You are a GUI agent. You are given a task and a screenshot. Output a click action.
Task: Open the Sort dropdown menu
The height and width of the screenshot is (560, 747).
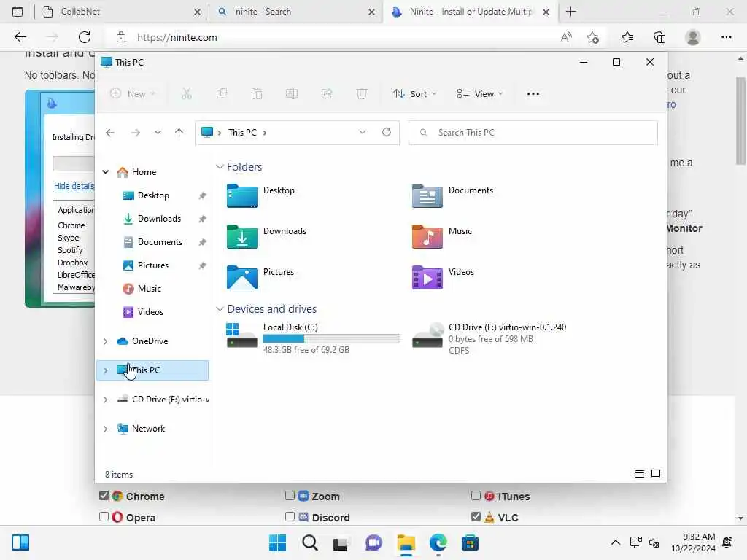click(414, 94)
